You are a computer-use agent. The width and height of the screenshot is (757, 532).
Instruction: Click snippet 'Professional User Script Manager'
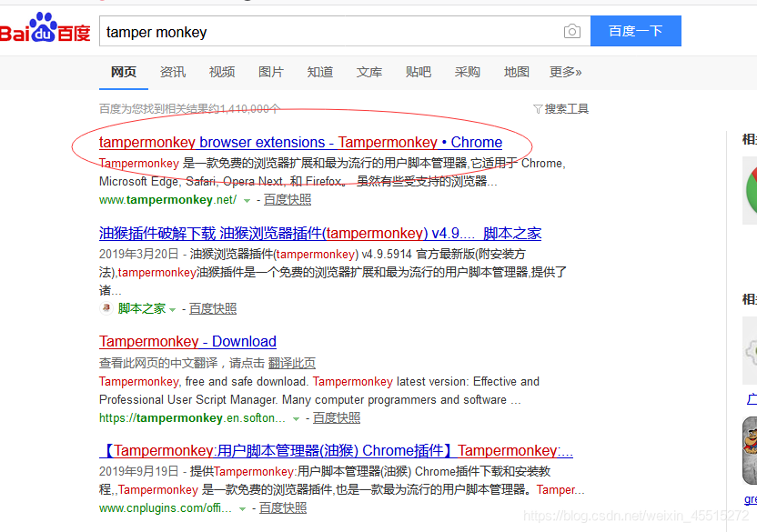coord(188,400)
